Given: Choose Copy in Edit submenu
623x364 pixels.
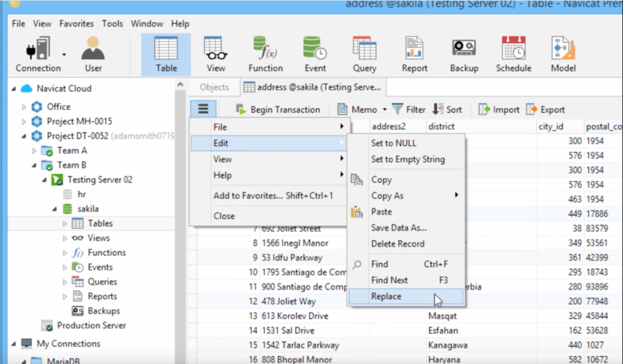Looking at the screenshot, I should pos(406,180).
